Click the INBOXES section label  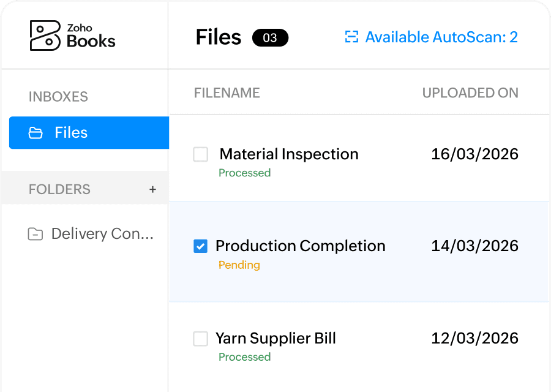[58, 97]
